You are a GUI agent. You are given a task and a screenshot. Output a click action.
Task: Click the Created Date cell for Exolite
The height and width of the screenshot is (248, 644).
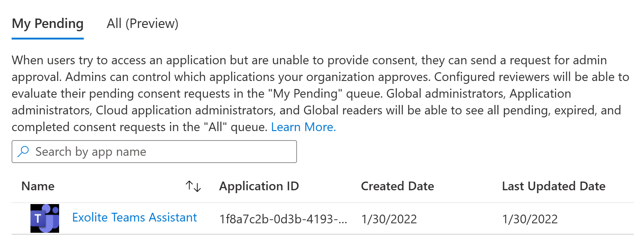coord(389,219)
